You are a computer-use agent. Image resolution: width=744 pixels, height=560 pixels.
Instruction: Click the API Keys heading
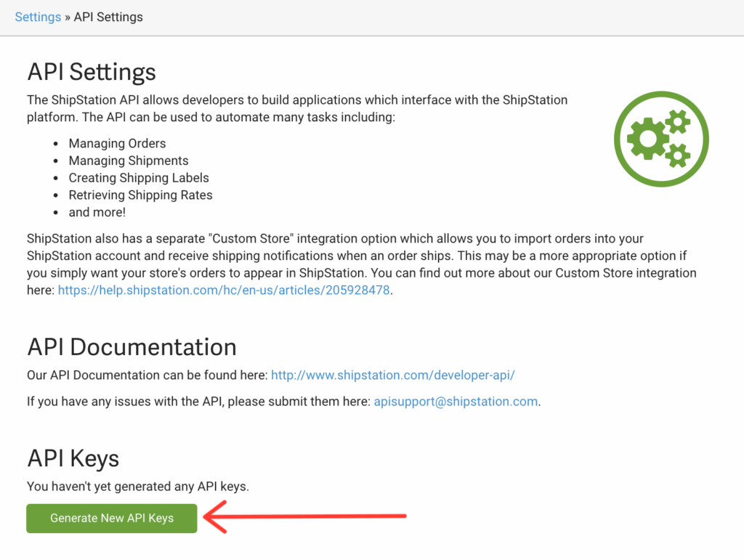[x=73, y=458]
